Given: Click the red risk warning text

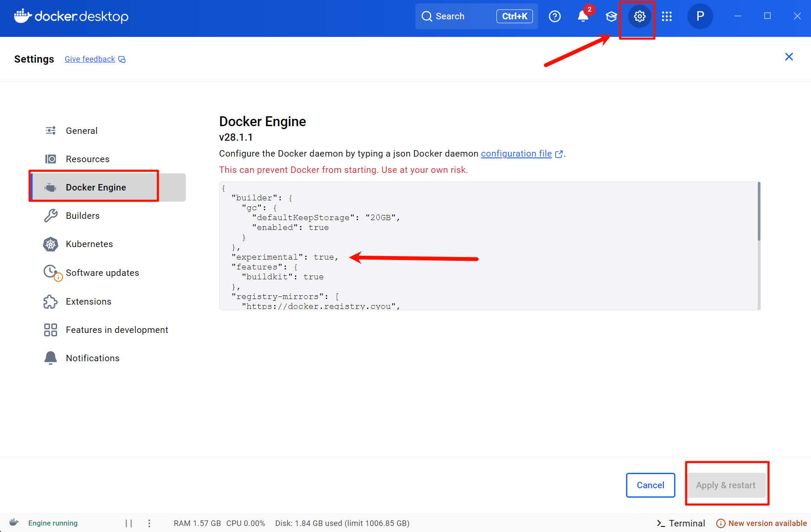Looking at the screenshot, I should (x=343, y=170).
